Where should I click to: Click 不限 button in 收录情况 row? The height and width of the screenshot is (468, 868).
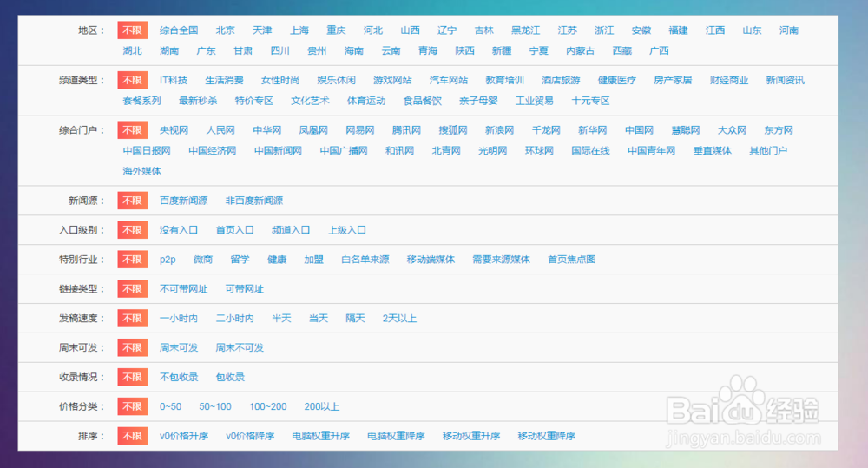point(132,377)
